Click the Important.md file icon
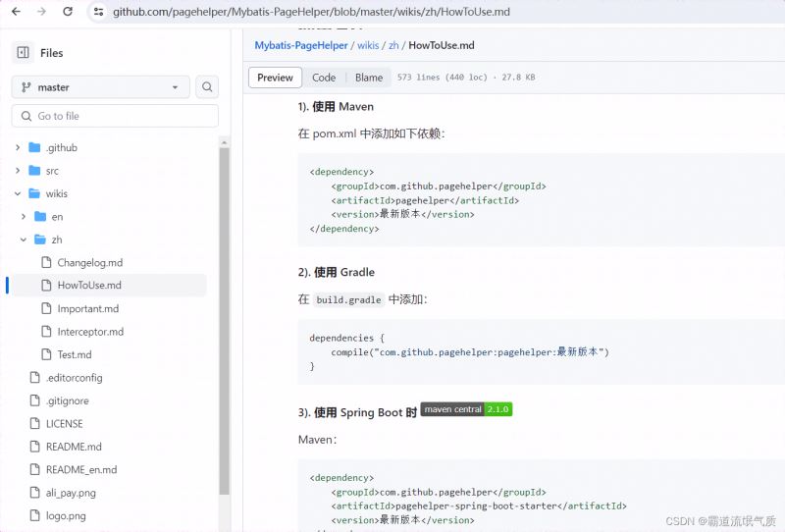 (46, 308)
